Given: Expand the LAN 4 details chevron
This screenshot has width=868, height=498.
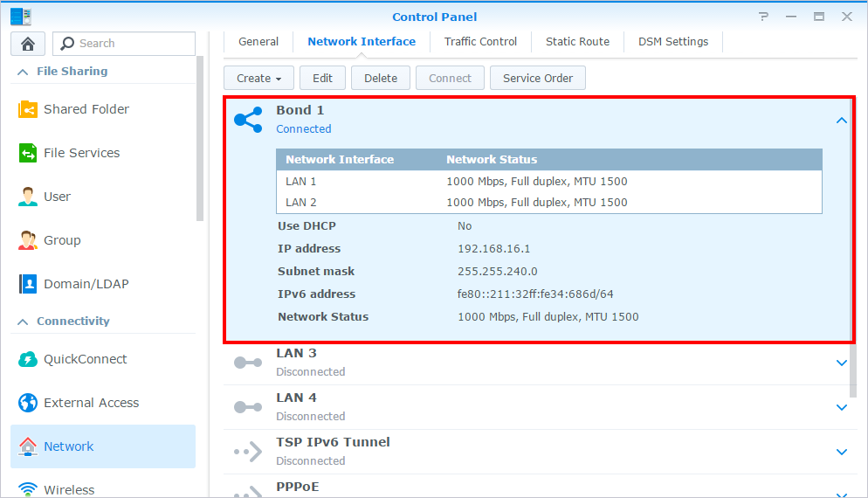Looking at the screenshot, I should 842,408.
